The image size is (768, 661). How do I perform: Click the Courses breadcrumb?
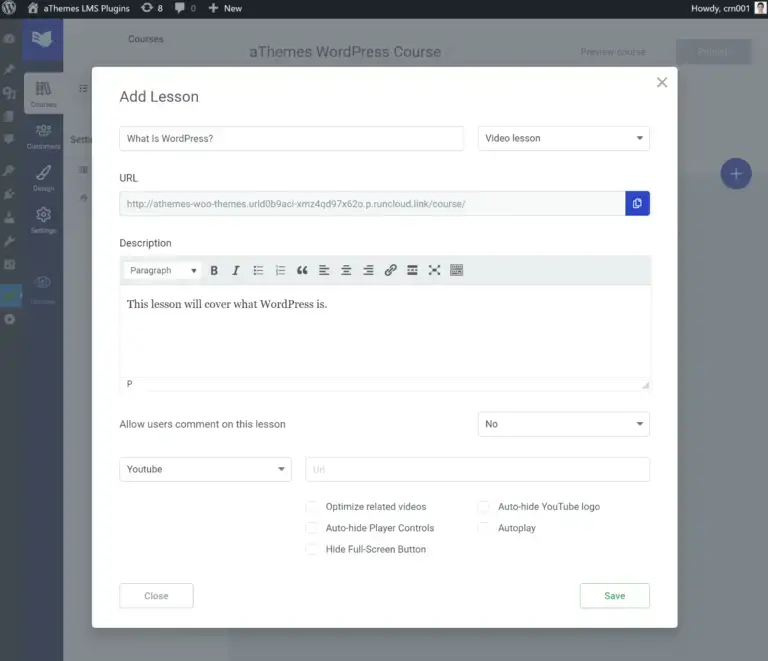[x=145, y=39]
